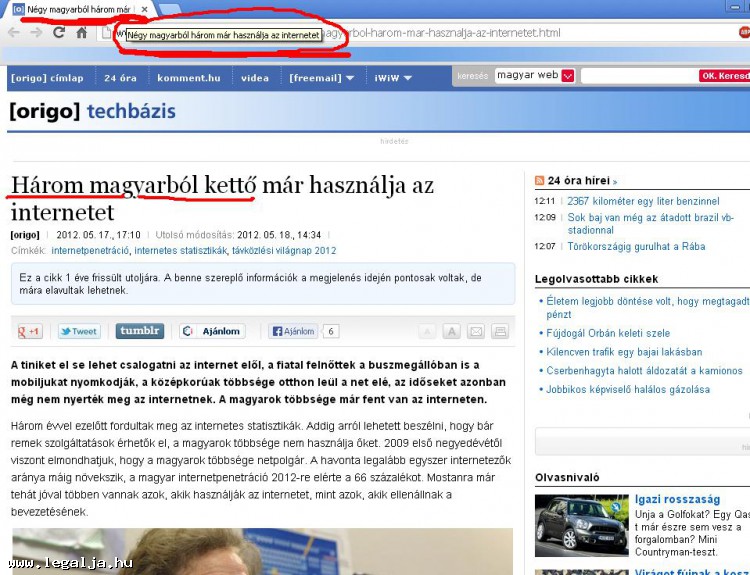Expand the iWiW dropdown menu

(x=392, y=77)
